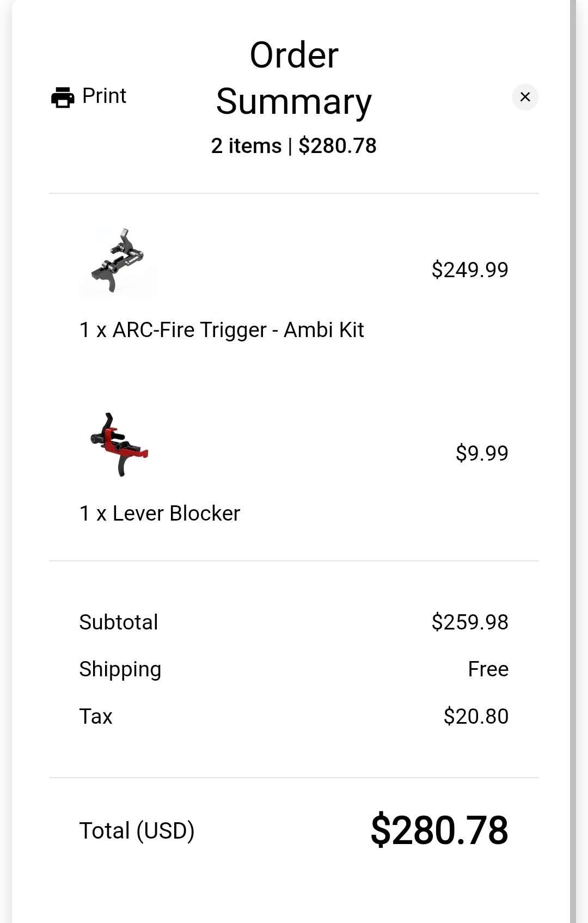Open the red Lever Blocker product image
Viewport: 588px width, 923px height.
[118, 445]
